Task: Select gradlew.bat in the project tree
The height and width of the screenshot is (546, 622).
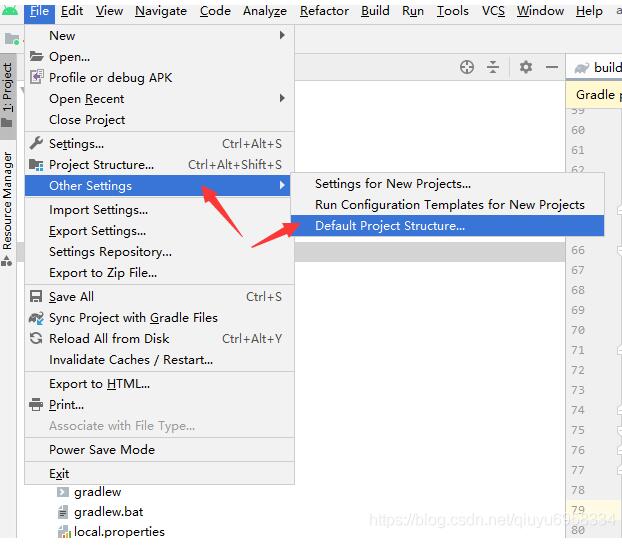Action: (109, 512)
